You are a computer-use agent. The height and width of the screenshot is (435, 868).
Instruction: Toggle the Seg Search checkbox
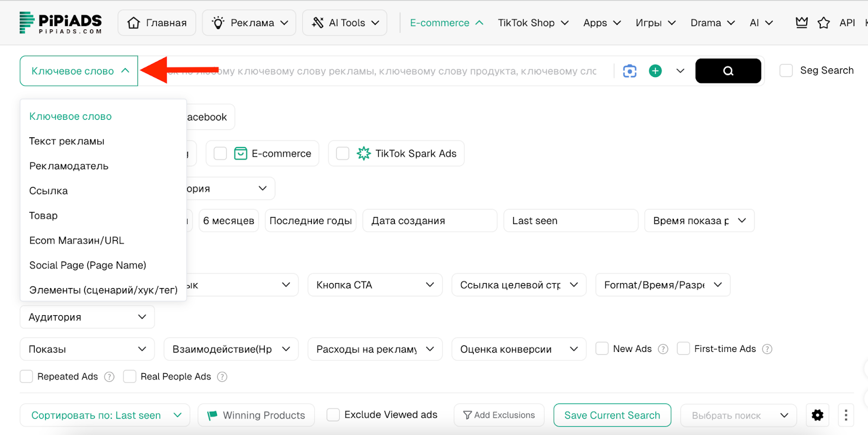[x=786, y=71]
